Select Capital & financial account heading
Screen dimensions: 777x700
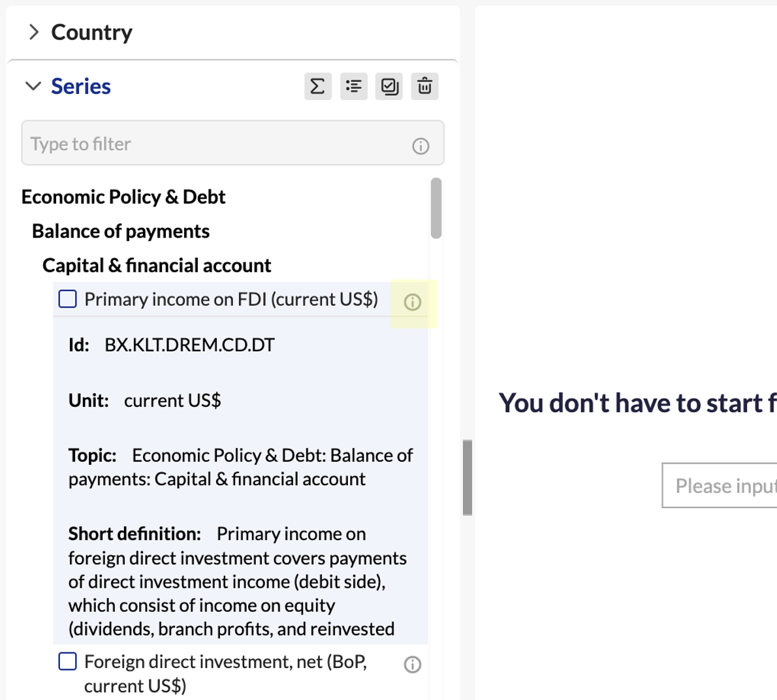click(157, 266)
